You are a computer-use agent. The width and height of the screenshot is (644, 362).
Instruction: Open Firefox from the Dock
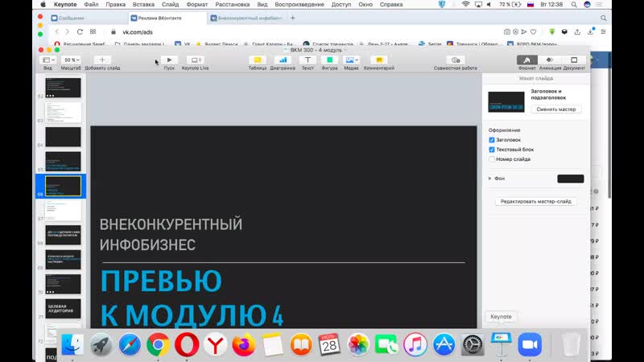[244, 344]
